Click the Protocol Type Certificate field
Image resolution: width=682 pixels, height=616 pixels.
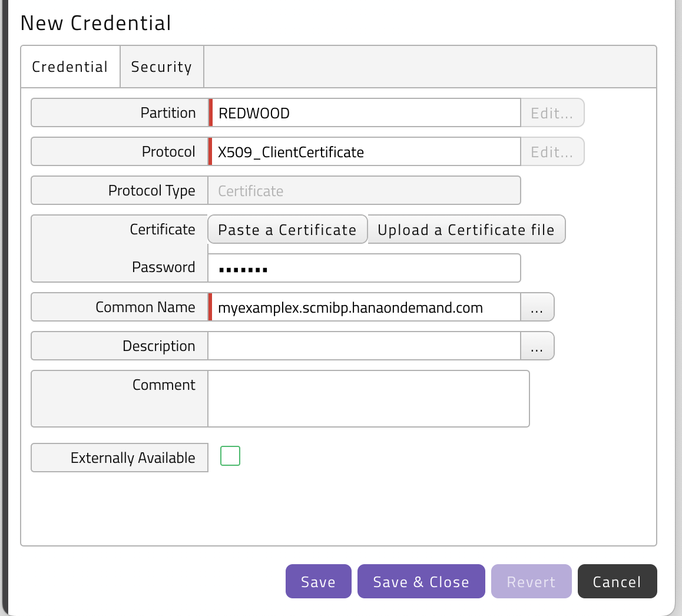364,191
